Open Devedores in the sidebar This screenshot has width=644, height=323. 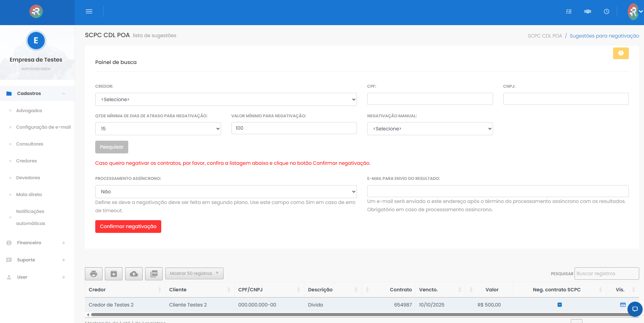click(28, 177)
